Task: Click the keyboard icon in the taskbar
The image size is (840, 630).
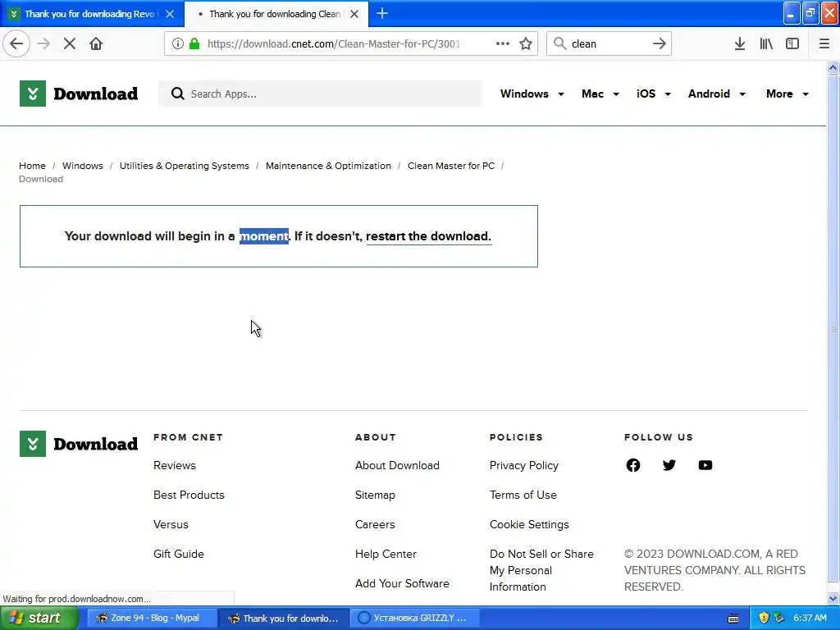Action: click(733, 619)
